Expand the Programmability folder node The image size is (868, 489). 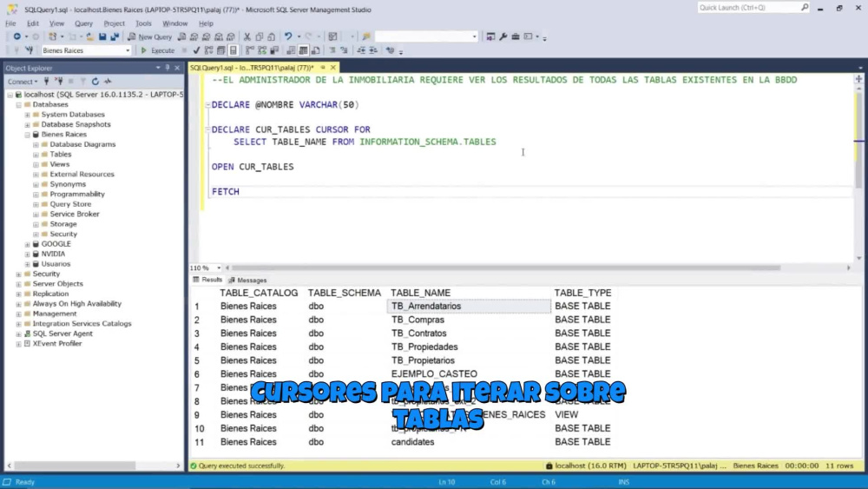coord(36,195)
